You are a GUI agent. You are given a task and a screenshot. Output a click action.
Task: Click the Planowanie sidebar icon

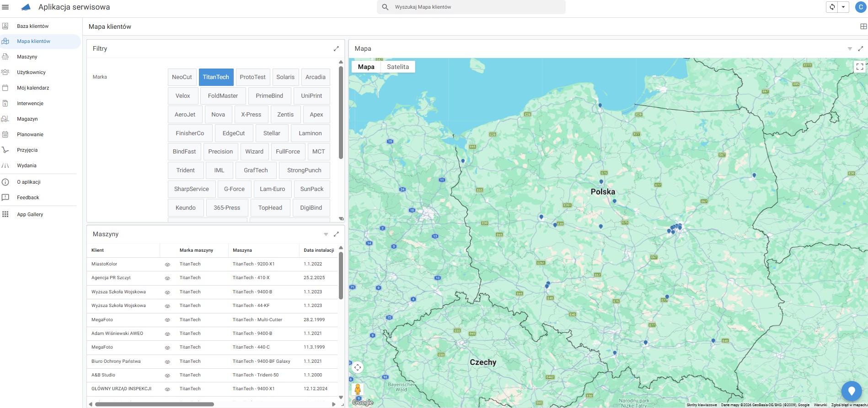pyautogui.click(x=5, y=134)
